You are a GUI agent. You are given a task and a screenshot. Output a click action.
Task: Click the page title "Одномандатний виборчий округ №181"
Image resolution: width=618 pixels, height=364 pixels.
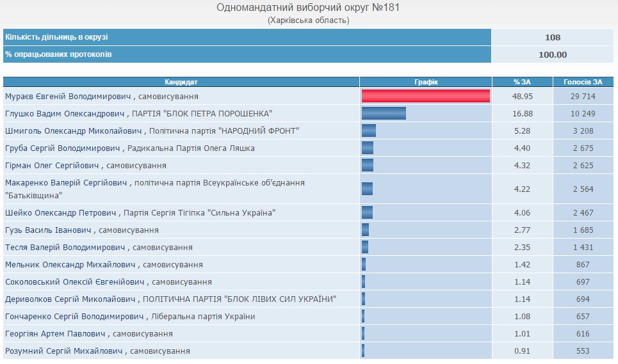click(x=311, y=8)
